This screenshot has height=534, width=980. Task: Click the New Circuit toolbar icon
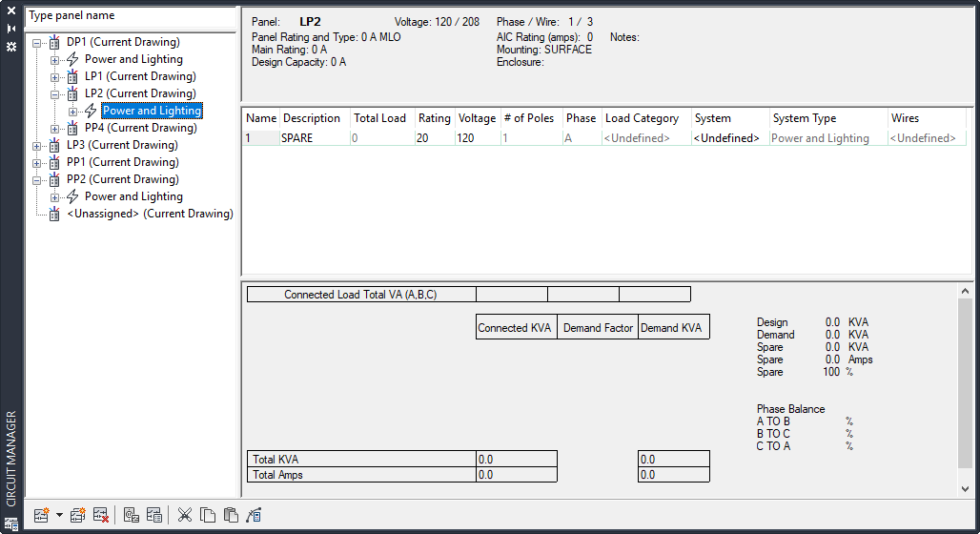[41, 515]
